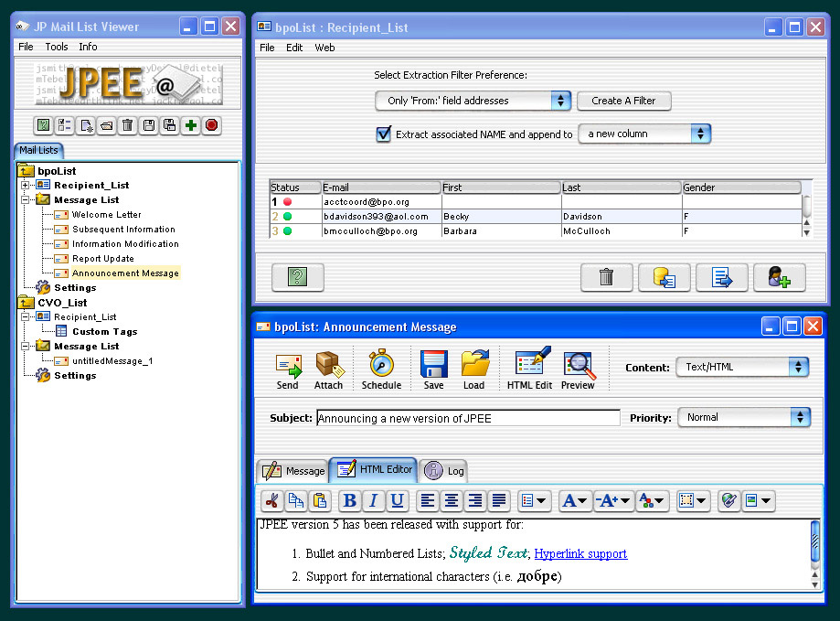Screen dimensions: 840x621
Task: Click the paste clipboard icon in HTML editor
Action: [x=319, y=501]
